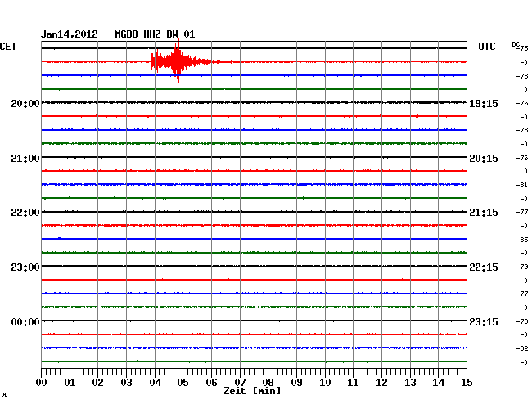
Task: Click the DC offset value -79
Action: coord(522,267)
